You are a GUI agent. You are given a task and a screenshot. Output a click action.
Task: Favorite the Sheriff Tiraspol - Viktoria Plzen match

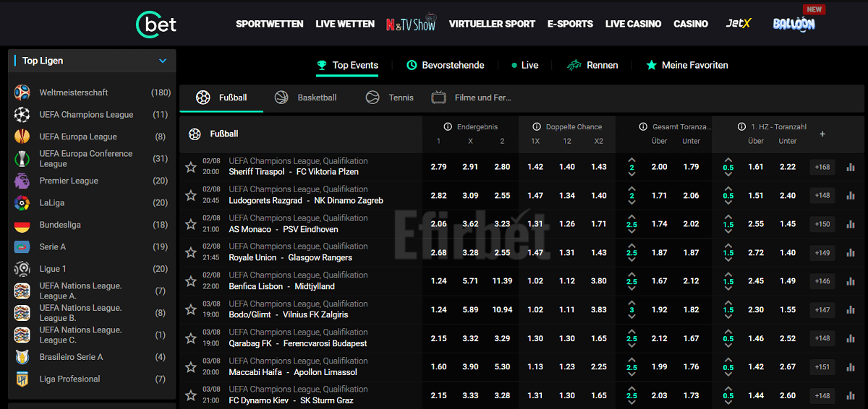(x=190, y=167)
